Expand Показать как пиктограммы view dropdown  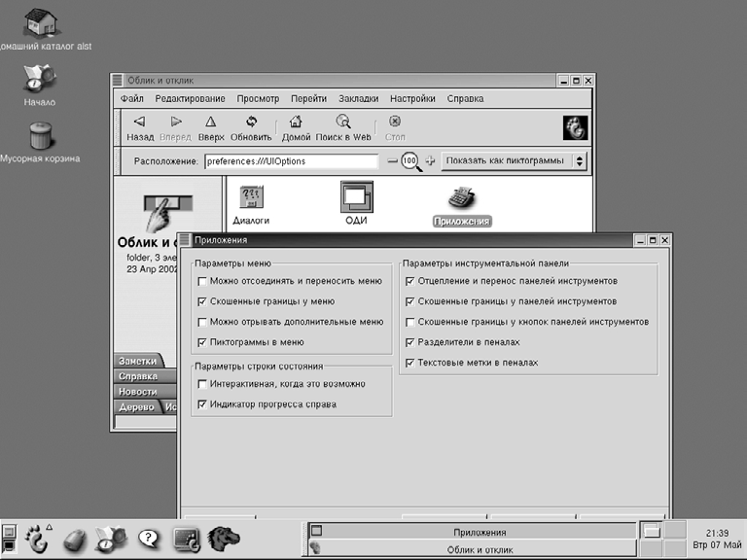(x=514, y=160)
